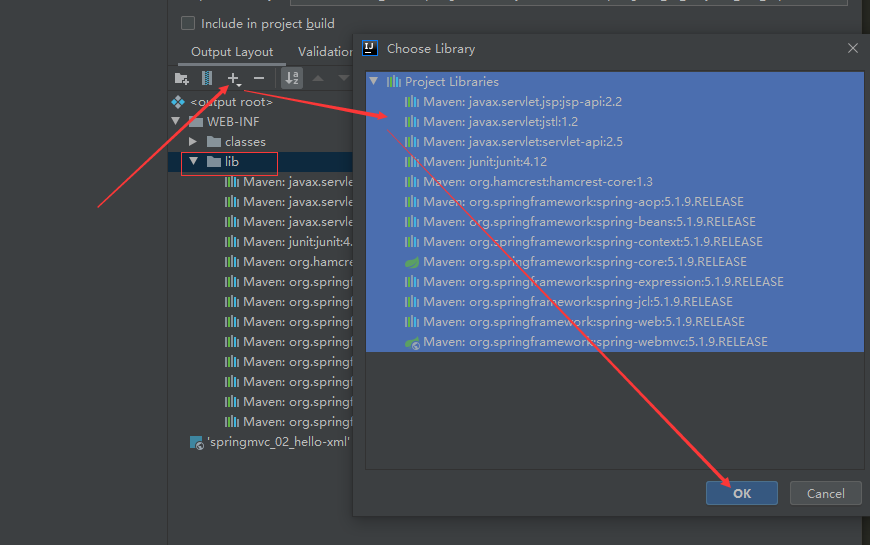Image resolution: width=870 pixels, height=545 pixels.
Task: Collapse the WEB-INF tree node
Action: [176, 122]
